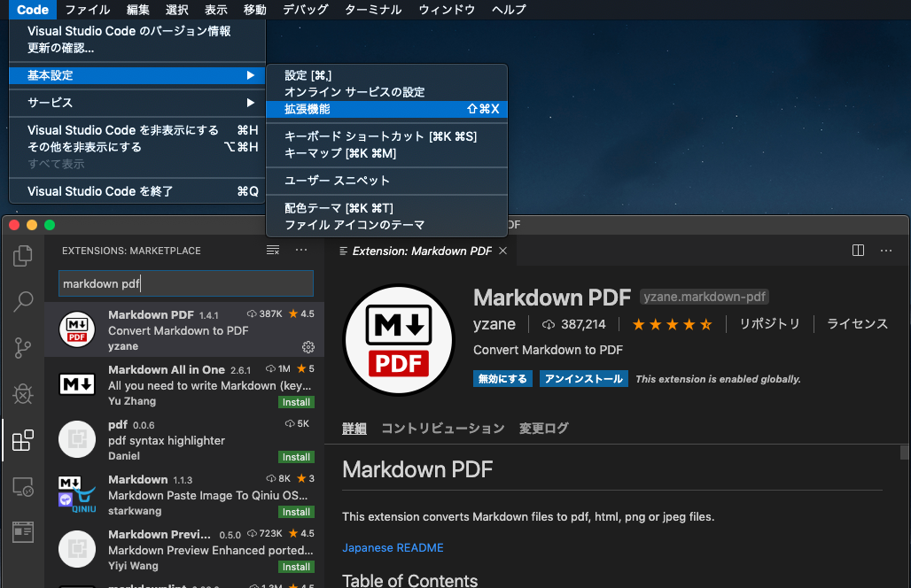Open the Japanese README link

coord(393,548)
